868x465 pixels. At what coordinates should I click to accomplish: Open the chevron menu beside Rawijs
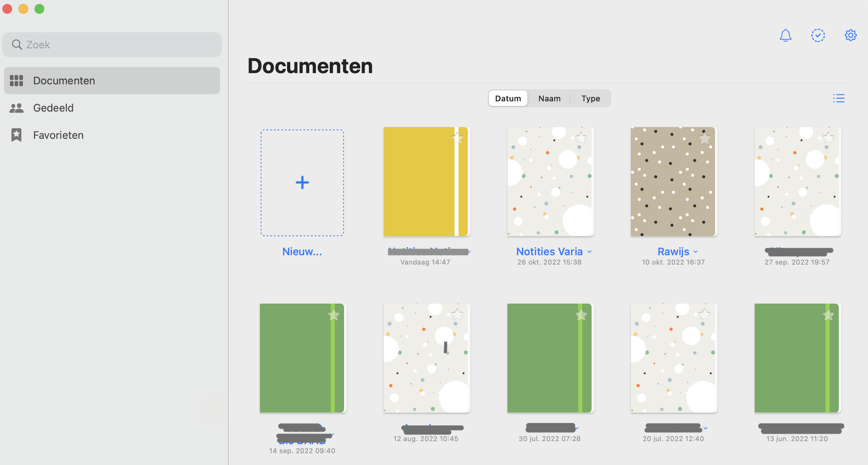(x=696, y=251)
